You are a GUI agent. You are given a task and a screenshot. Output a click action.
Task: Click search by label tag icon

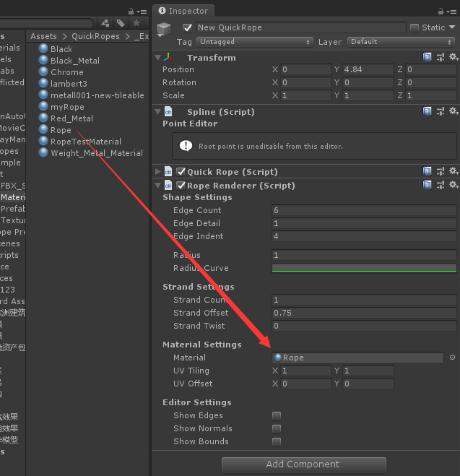[121, 23]
